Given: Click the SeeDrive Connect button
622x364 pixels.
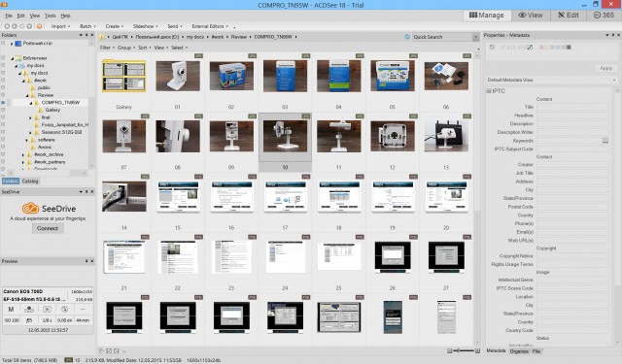Looking at the screenshot, I should pos(48,228).
